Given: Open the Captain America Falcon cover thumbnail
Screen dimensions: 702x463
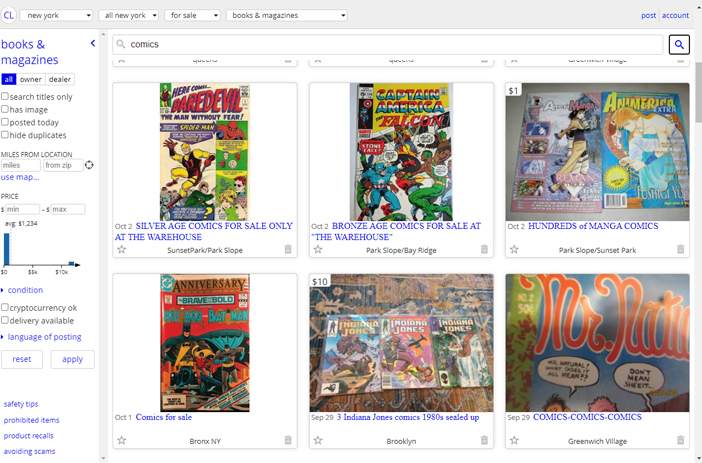Looking at the screenshot, I should (x=401, y=152).
